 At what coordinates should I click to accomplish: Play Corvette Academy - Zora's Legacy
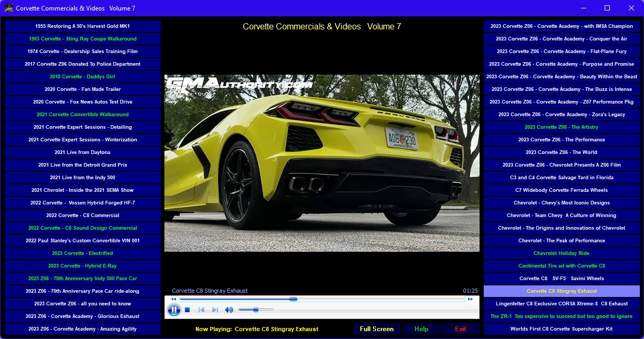click(562, 115)
